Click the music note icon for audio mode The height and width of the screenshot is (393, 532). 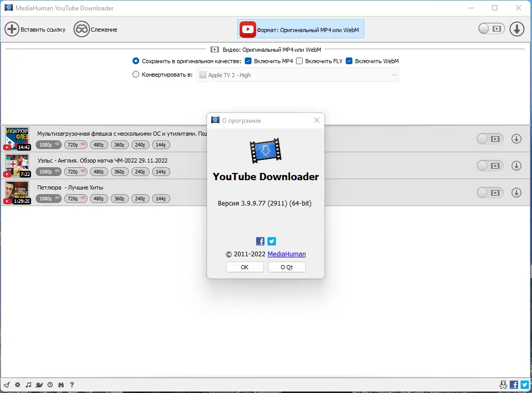click(28, 385)
